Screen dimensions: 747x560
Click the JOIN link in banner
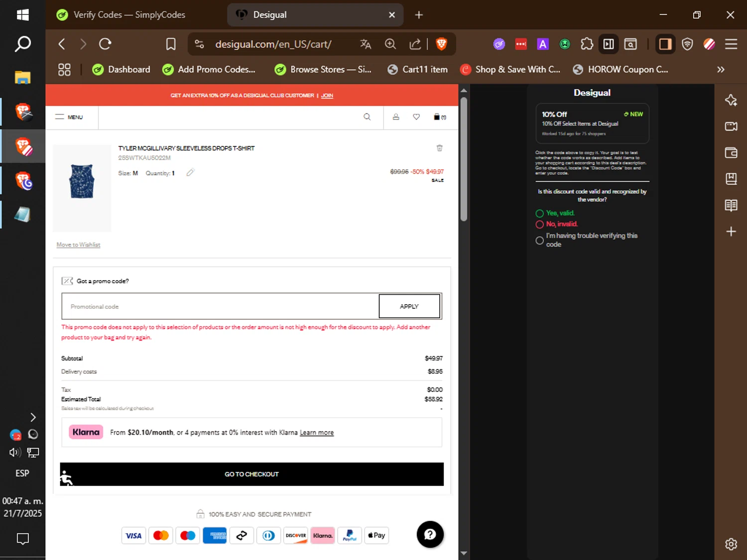(327, 96)
